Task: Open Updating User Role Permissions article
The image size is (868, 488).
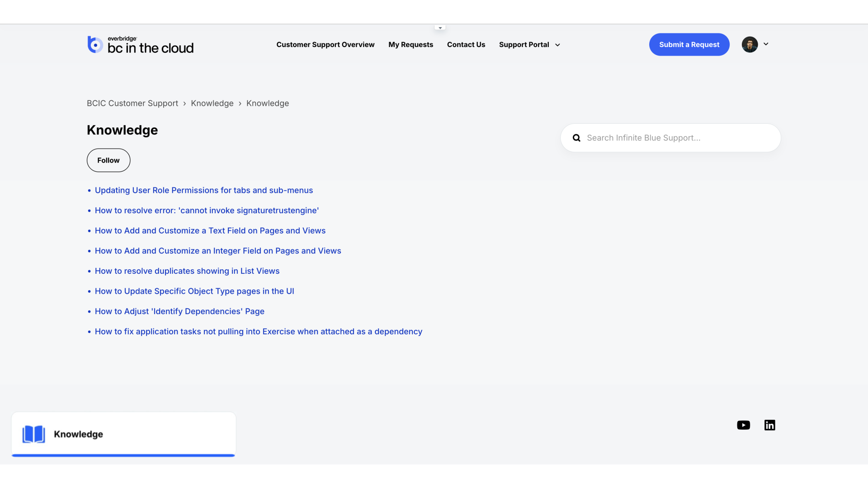Action: coord(204,190)
